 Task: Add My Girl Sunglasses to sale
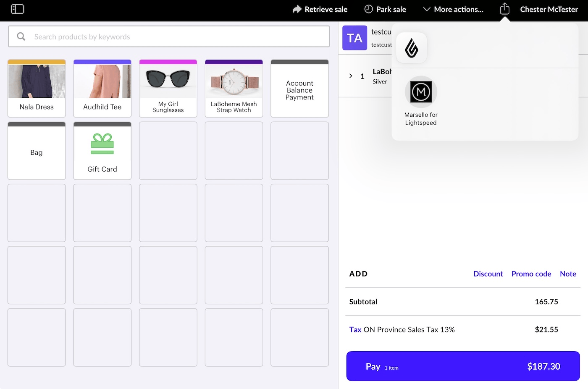tap(168, 88)
